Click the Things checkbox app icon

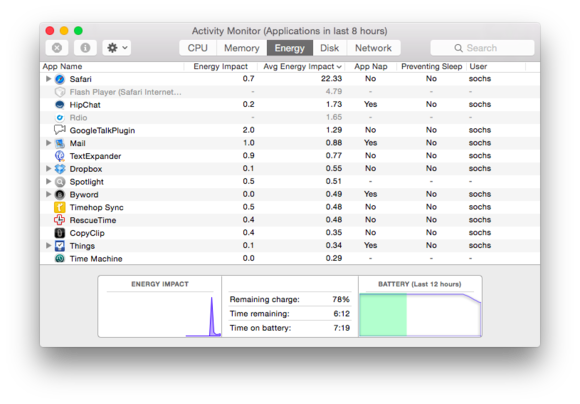pyautogui.click(x=60, y=246)
